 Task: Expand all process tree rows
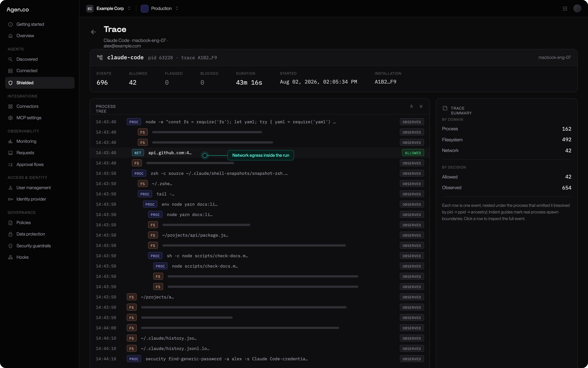[421, 106]
